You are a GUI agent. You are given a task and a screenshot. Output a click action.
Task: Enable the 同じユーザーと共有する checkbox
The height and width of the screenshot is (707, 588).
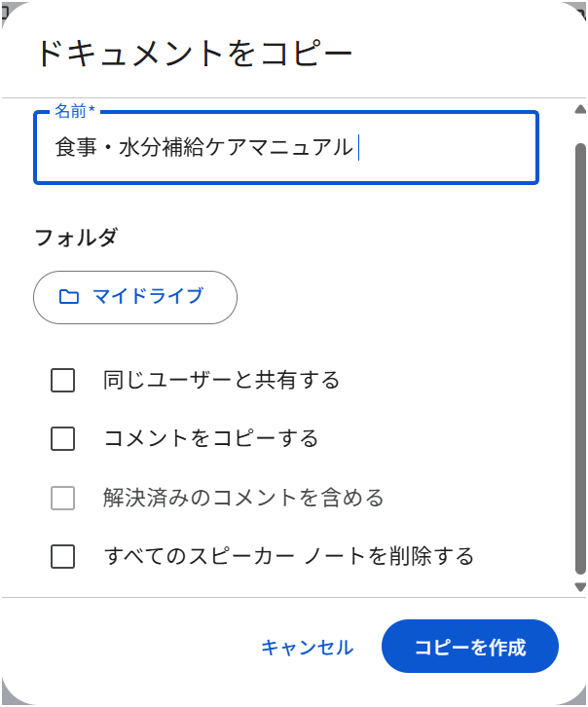pos(63,380)
